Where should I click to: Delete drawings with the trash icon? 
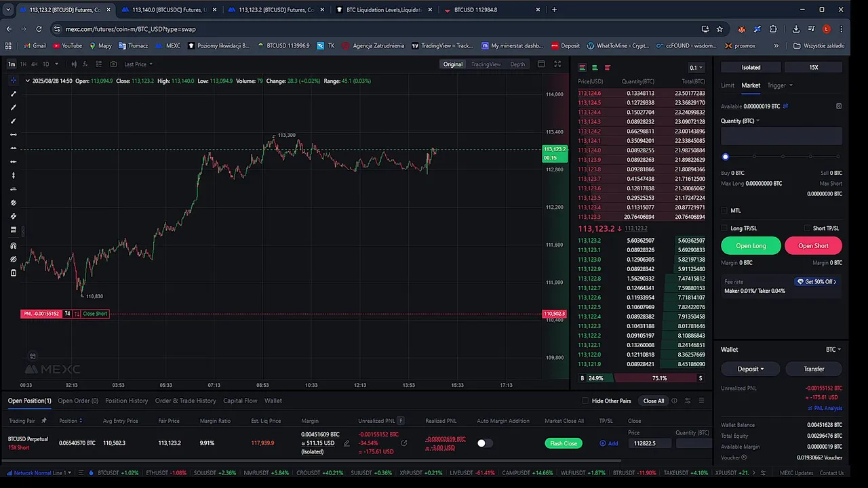tap(13, 272)
